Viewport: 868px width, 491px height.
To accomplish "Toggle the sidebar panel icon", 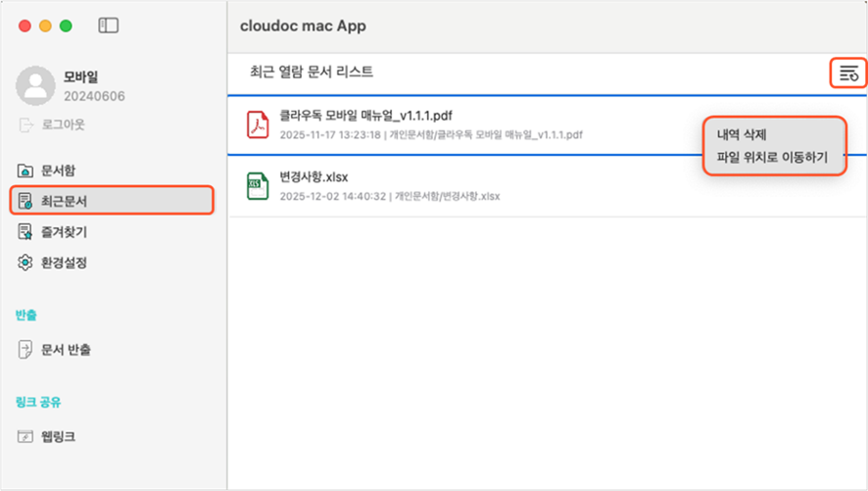I will click(109, 25).
